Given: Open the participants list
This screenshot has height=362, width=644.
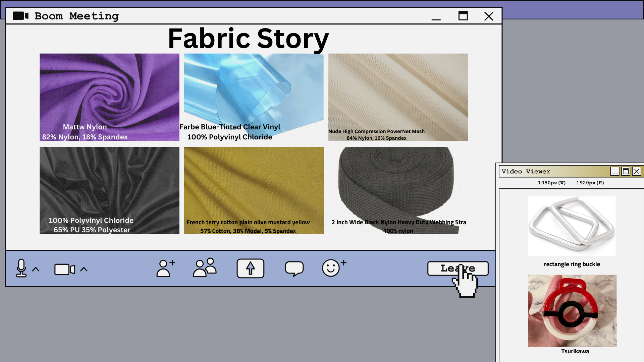Looking at the screenshot, I should click(205, 267).
